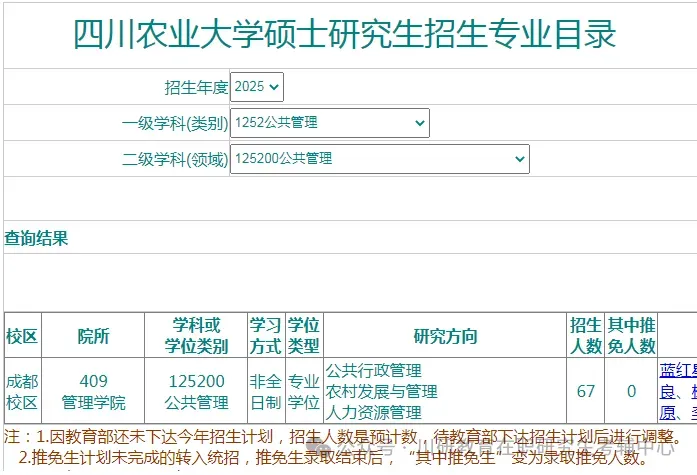Viewport: 697px width, 475px height.
Task: Click the 推免人数 value 0
Action: (631, 391)
